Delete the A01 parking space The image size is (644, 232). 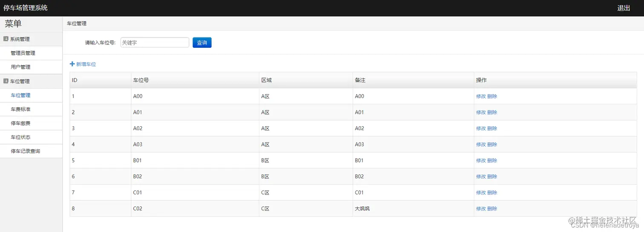[x=492, y=113]
